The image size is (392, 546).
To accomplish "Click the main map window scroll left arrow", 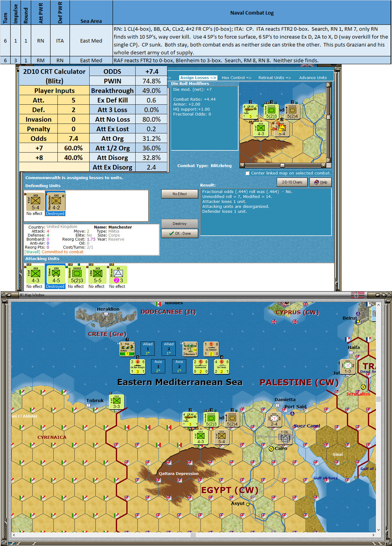I will click(x=14, y=535).
